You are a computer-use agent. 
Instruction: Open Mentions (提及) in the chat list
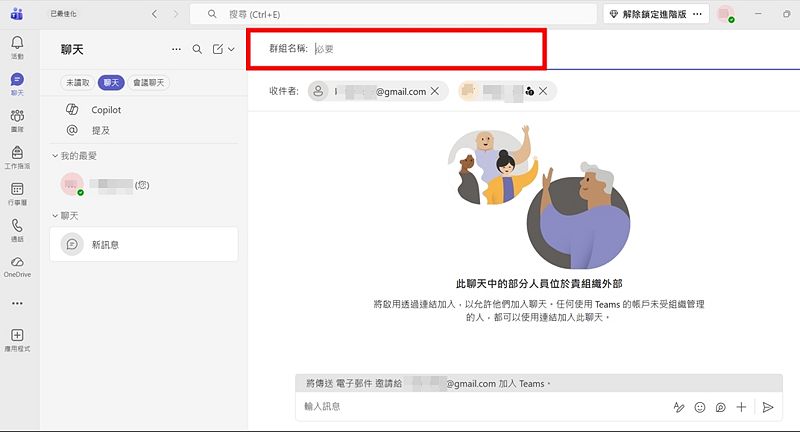pyautogui.click(x=144, y=131)
